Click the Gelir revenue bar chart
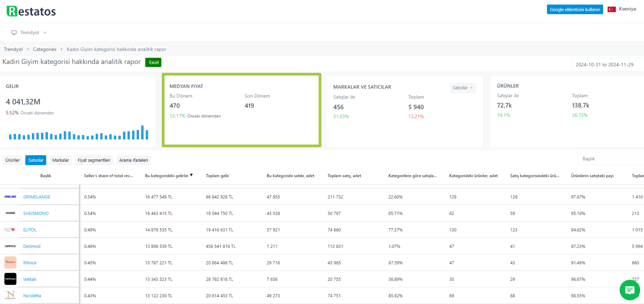Screen dimensions: 644x304 click(78, 132)
